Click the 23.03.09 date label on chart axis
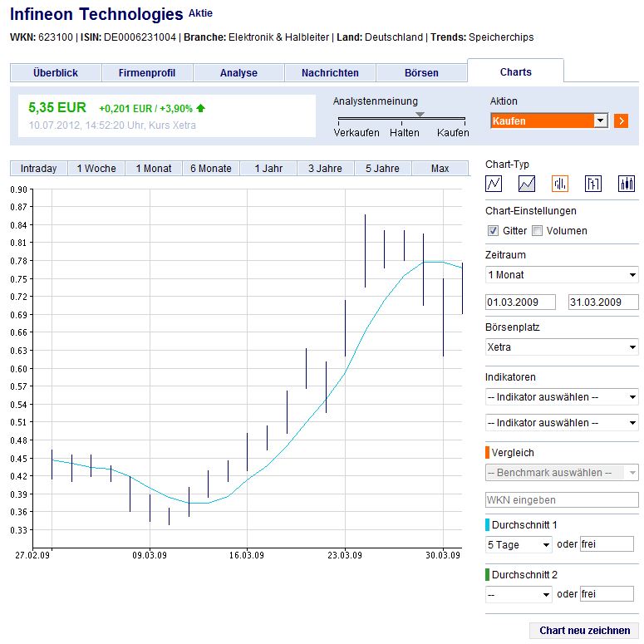The image size is (644, 644). point(345,555)
